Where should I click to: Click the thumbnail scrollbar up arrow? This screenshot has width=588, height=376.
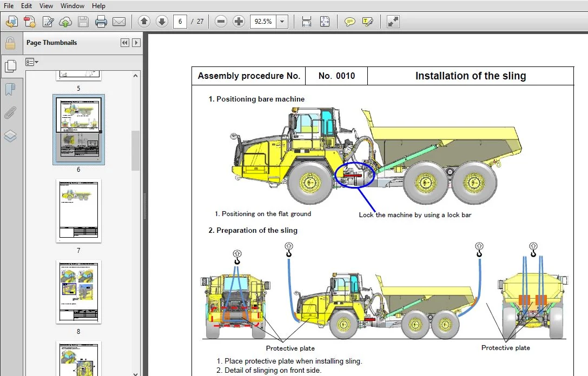[x=135, y=76]
